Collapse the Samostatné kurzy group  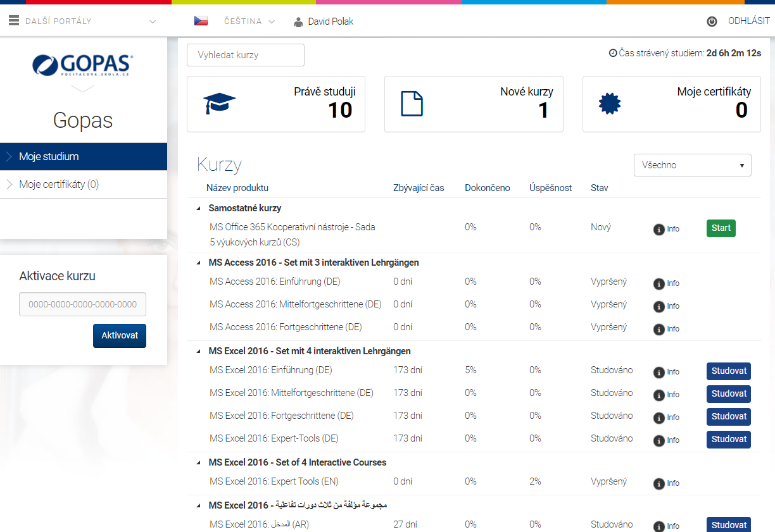(x=198, y=208)
